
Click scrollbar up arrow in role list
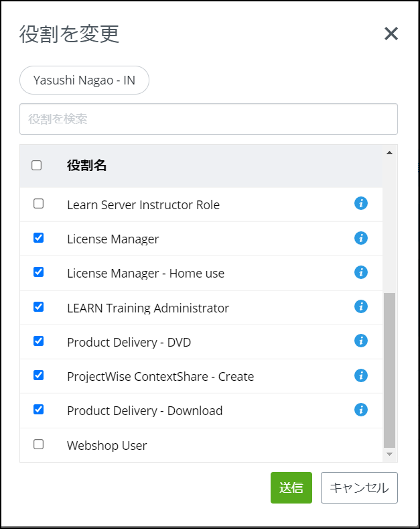tap(389, 152)
